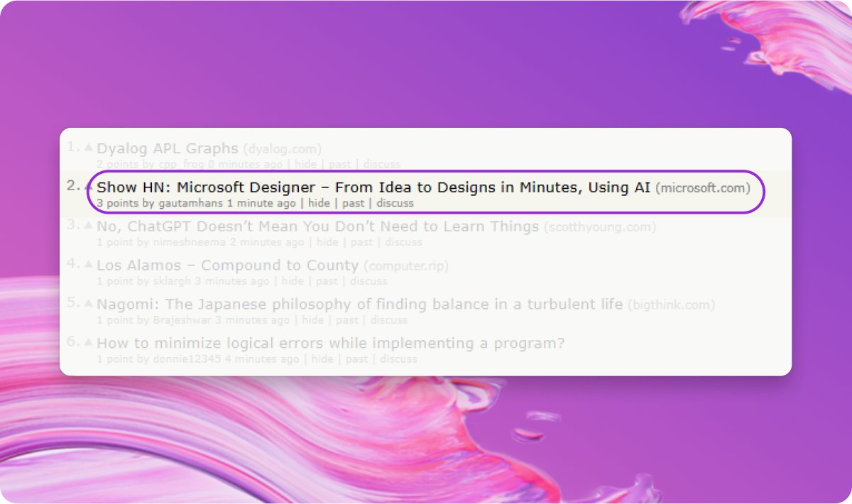Click the '3 points' score text

pyautogui.click(x=118, y=203)
